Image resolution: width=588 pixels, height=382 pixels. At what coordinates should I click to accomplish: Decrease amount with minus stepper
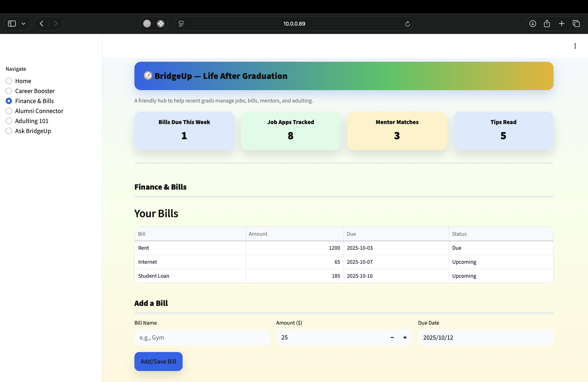pos(392,337)
